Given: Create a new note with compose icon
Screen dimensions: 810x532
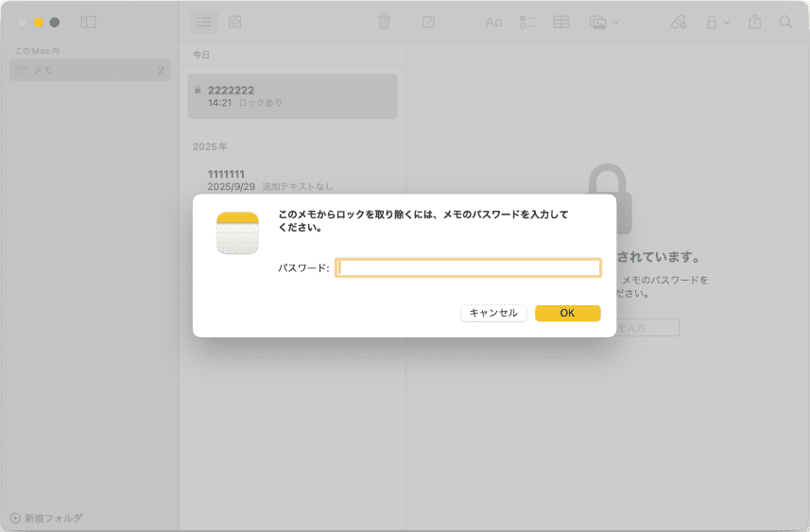Looking at the screenshot, I should 428,22.
